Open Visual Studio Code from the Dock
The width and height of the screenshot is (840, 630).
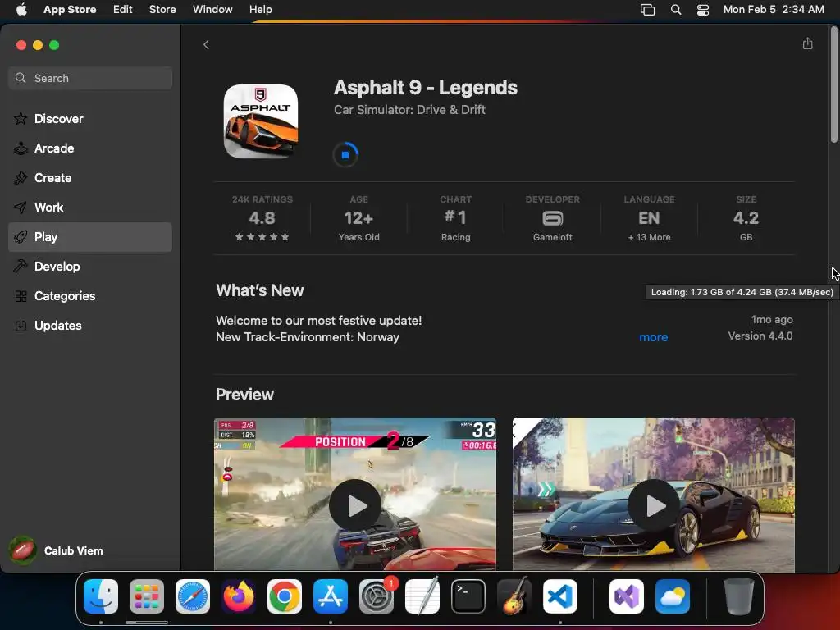pyautogui.click(x=559, y=596)
